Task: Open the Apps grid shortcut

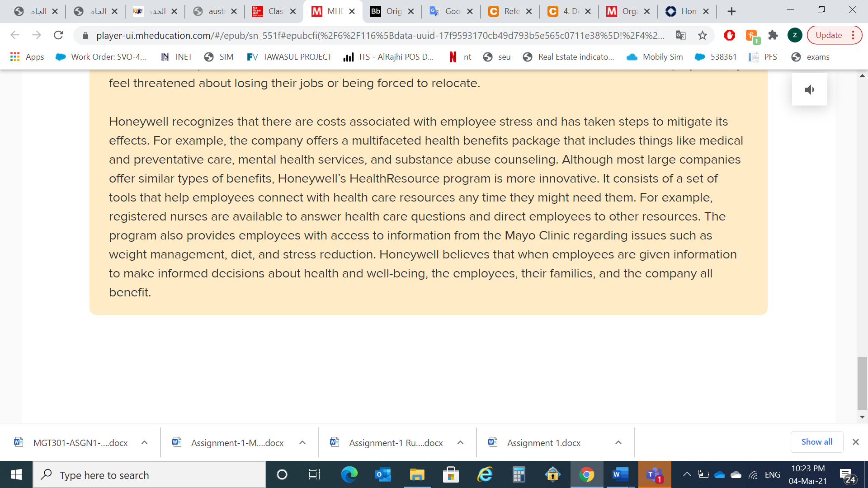Action: (27, 57)
